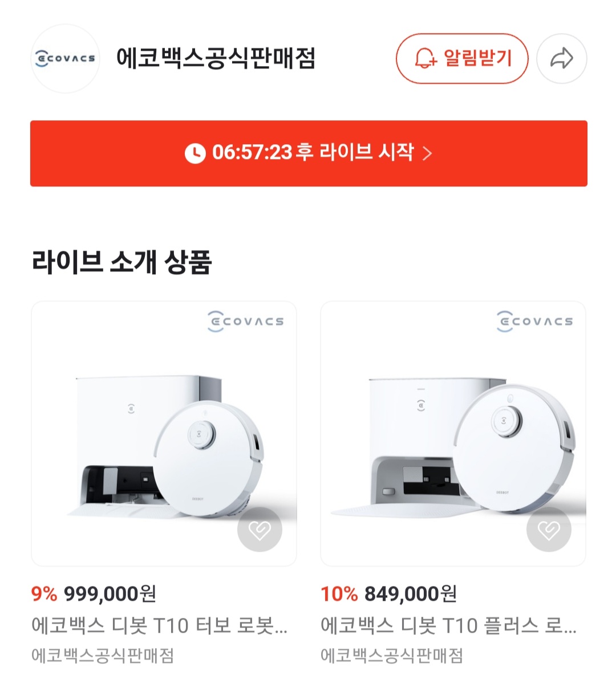Image resolution: width=616 pixels, height=700 pixels.
Task: Tap seller name under T10 플러스
Action: [392, 655]
